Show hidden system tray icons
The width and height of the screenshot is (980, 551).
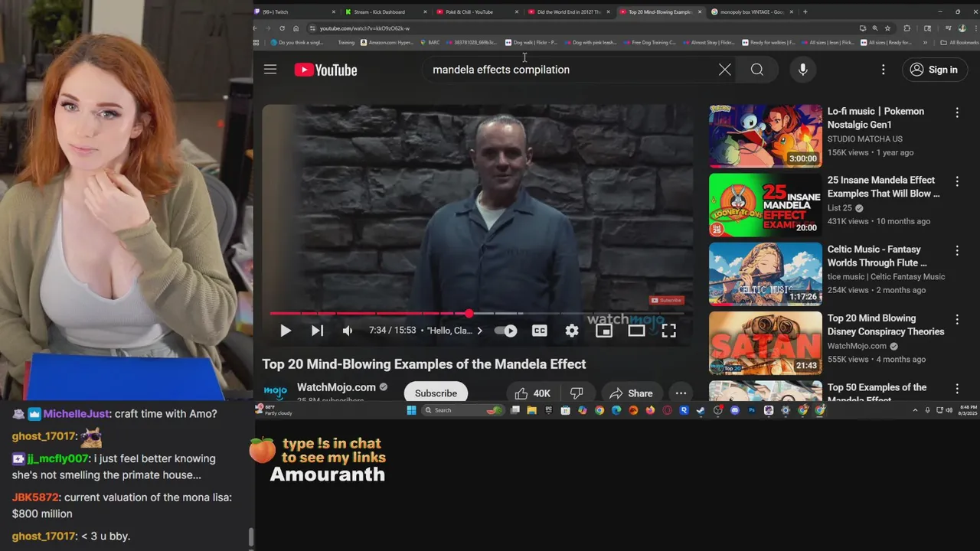coord(914,410)
